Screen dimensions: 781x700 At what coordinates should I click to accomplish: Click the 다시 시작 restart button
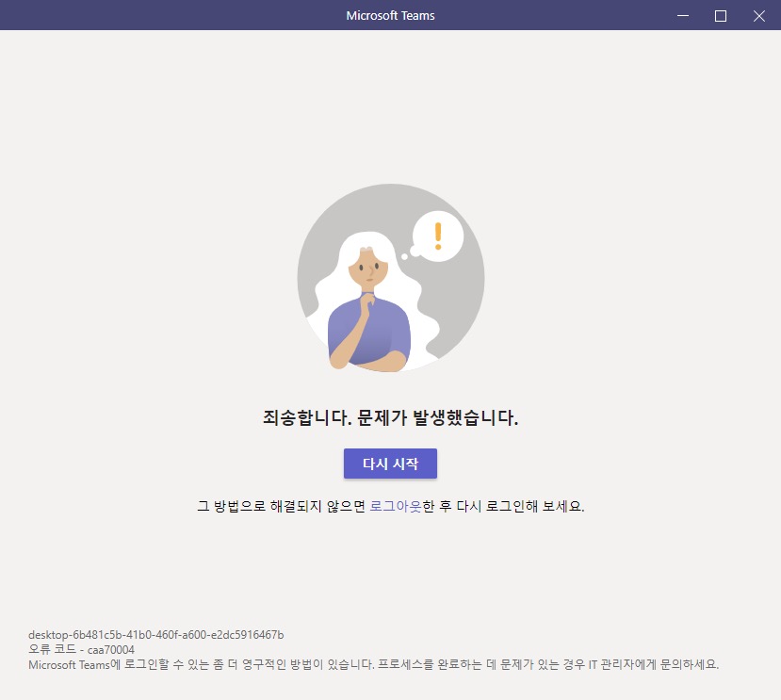click(x=390, y=464)
